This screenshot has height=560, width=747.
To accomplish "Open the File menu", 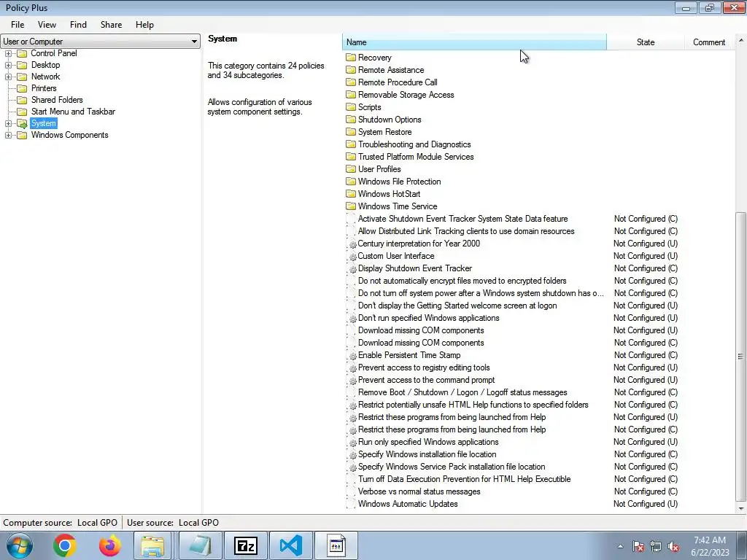I will [18, 25].
